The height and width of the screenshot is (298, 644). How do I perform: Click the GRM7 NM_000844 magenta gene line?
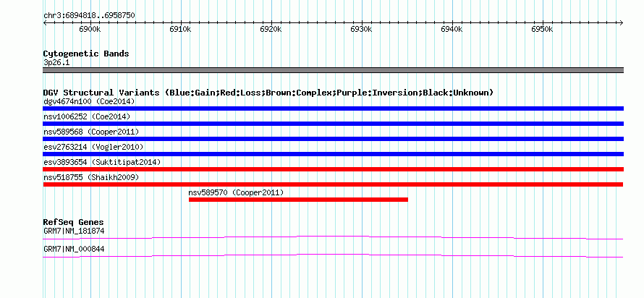333,256
